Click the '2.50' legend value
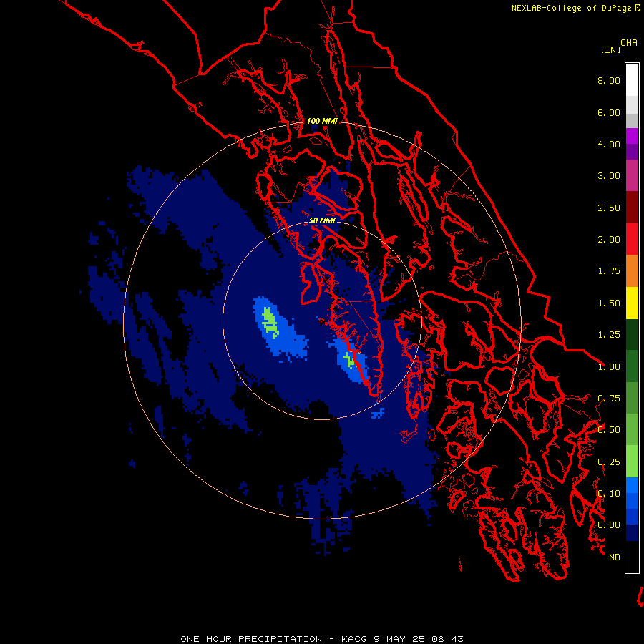 click(609, 208)
